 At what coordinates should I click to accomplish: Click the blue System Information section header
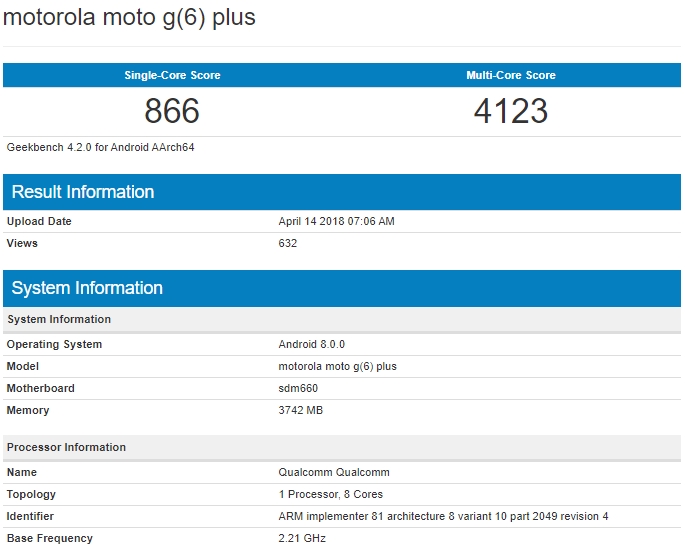click(x=87, y=288)
